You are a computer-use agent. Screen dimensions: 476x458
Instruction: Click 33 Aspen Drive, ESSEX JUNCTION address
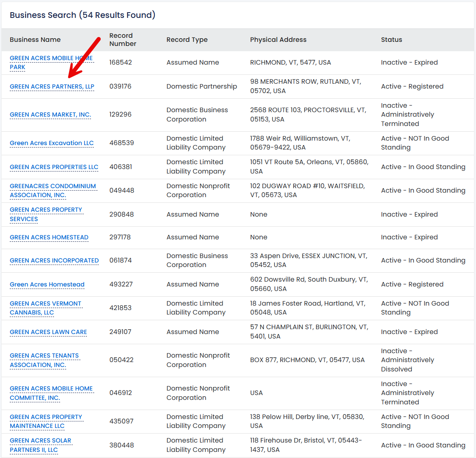pyautogui.click(x=309, y=260)
